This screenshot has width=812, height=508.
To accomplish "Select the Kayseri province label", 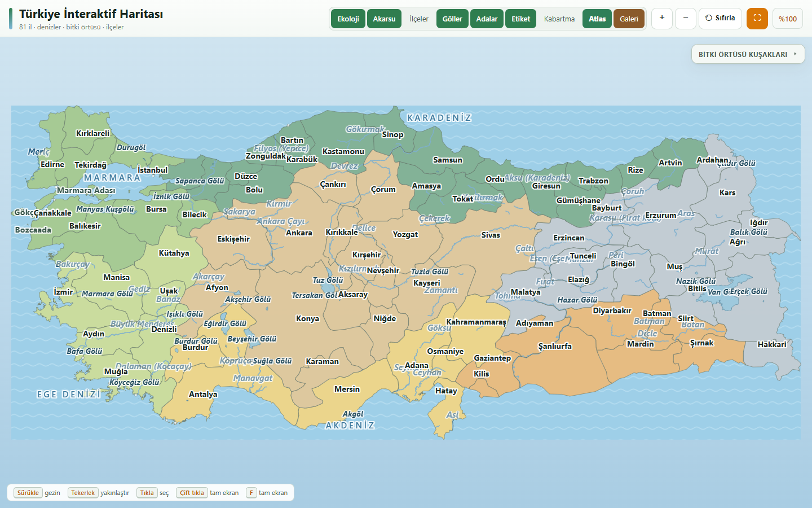I will click(x=427, y=283).
